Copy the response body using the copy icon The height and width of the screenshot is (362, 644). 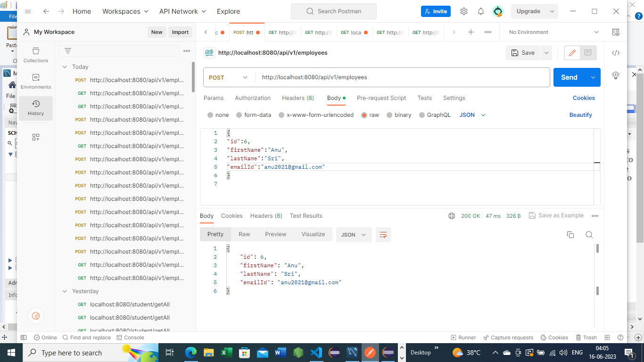[570, 234]
